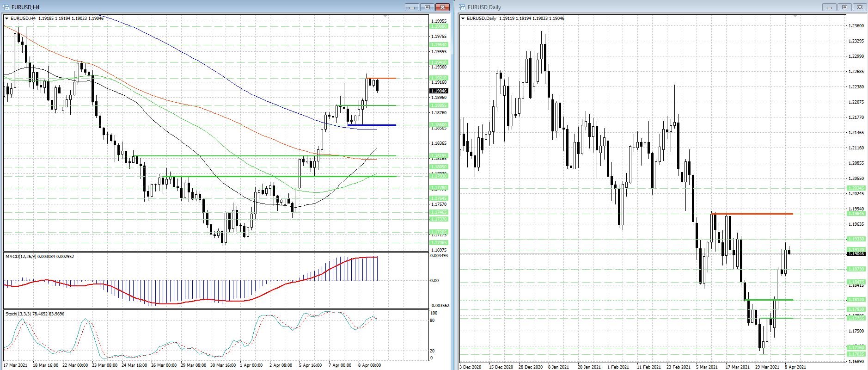Click the EURUSD,Daily window chart icon

pos(462,7)
